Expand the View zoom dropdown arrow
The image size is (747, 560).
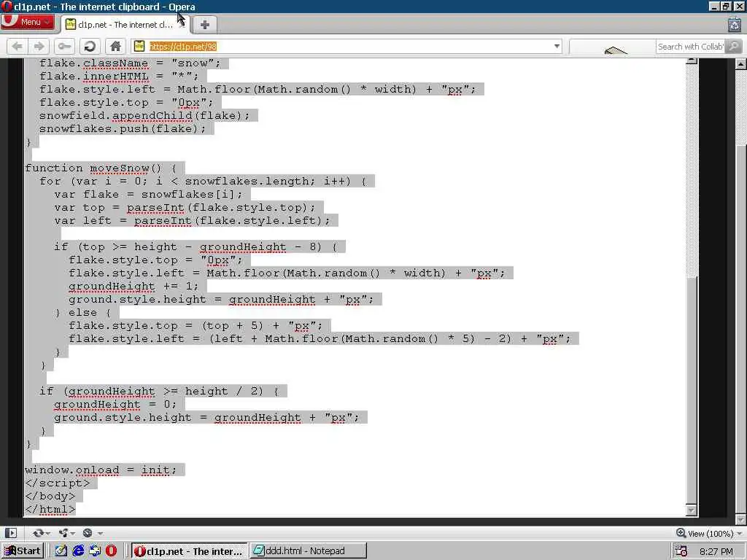point(740,534)
